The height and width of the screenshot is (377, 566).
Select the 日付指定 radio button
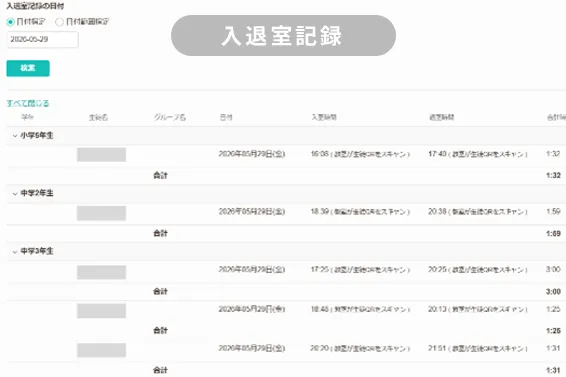point(10,22)
